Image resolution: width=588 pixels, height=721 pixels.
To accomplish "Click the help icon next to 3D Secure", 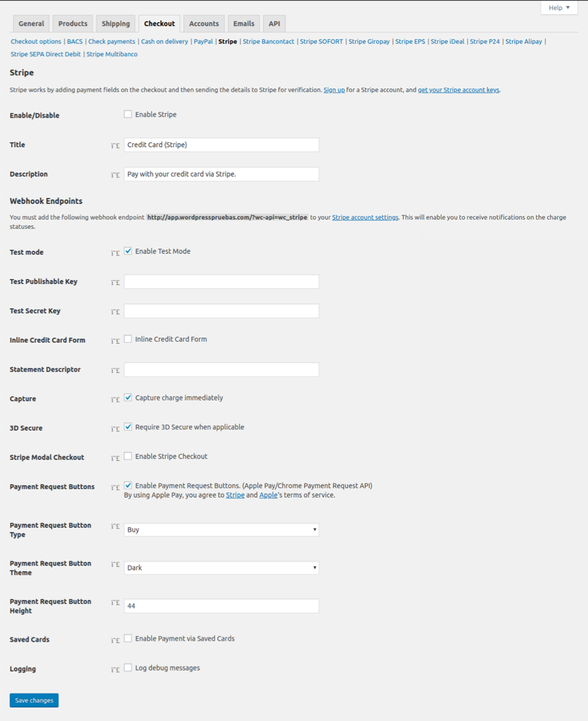I will coord(115,429).
